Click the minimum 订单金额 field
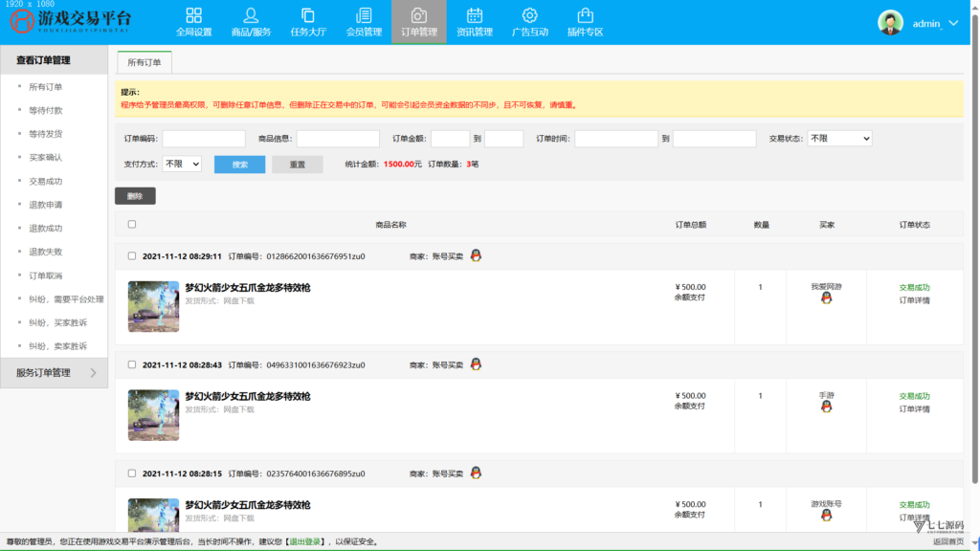This screenshot has width=980, height=551. [450, 139]
